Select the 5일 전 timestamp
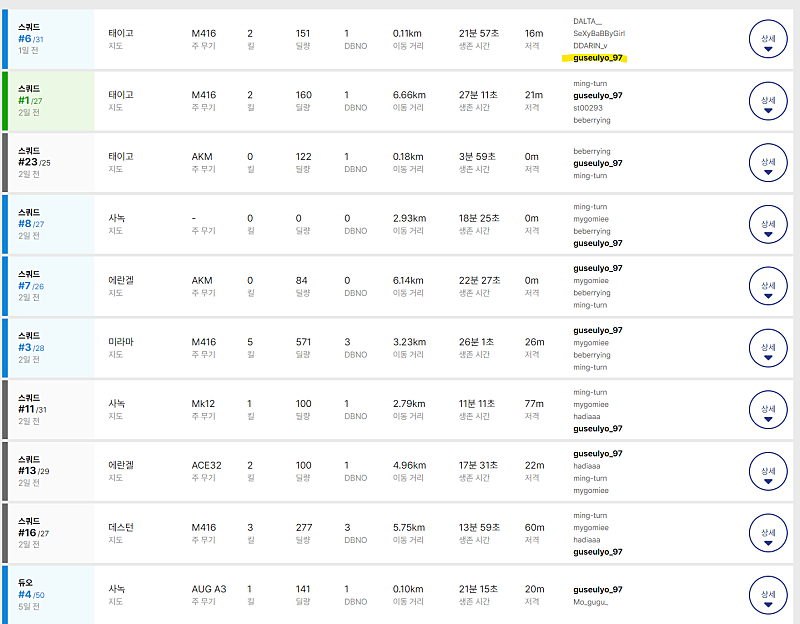Screen dimensions: 800x624 [29, 607]
